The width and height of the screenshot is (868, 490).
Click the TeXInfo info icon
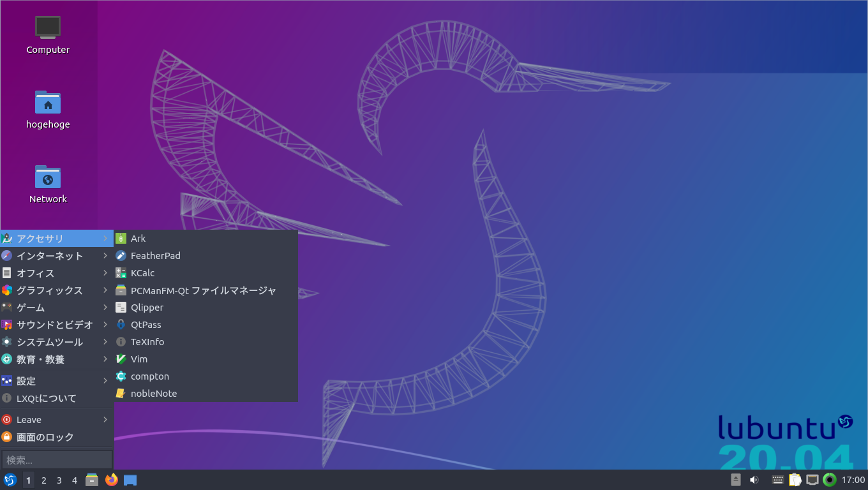point(121,342)
